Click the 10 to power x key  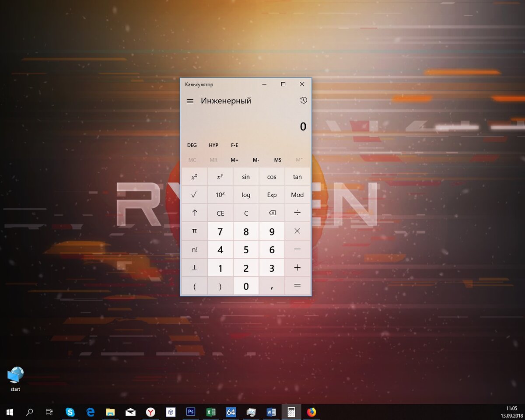click(x=220, y=195)
